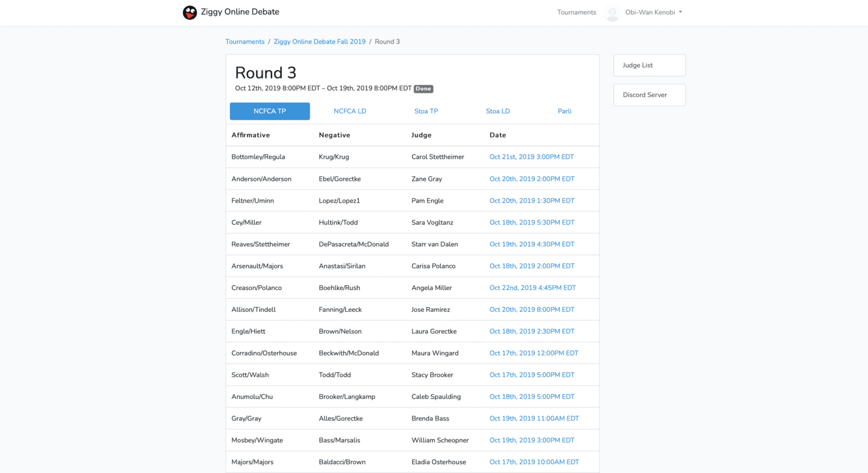This screenshot has width=868, height=473.
Task: Go to Tournaments breadcrumb link
Action: [245, 42]
